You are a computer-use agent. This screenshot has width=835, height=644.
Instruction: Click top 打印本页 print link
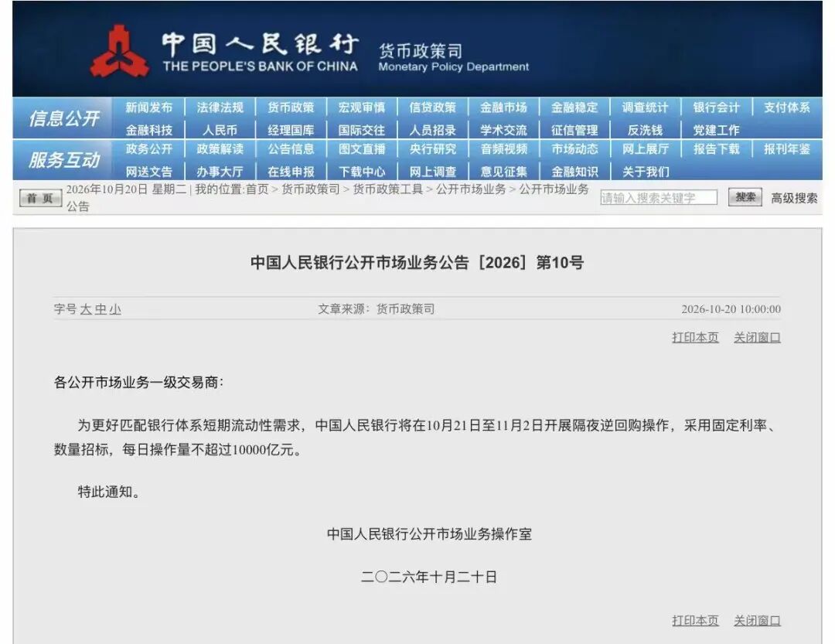click(695, 337)
